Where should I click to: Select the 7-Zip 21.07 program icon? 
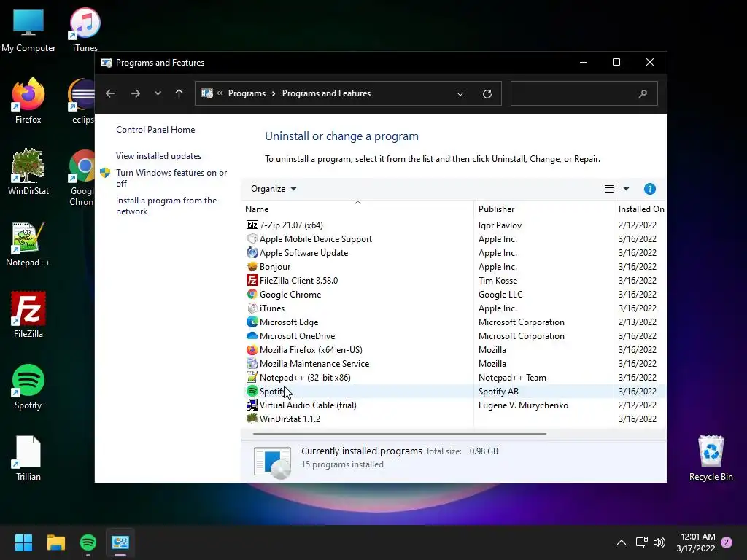click(x=252, y=225)
